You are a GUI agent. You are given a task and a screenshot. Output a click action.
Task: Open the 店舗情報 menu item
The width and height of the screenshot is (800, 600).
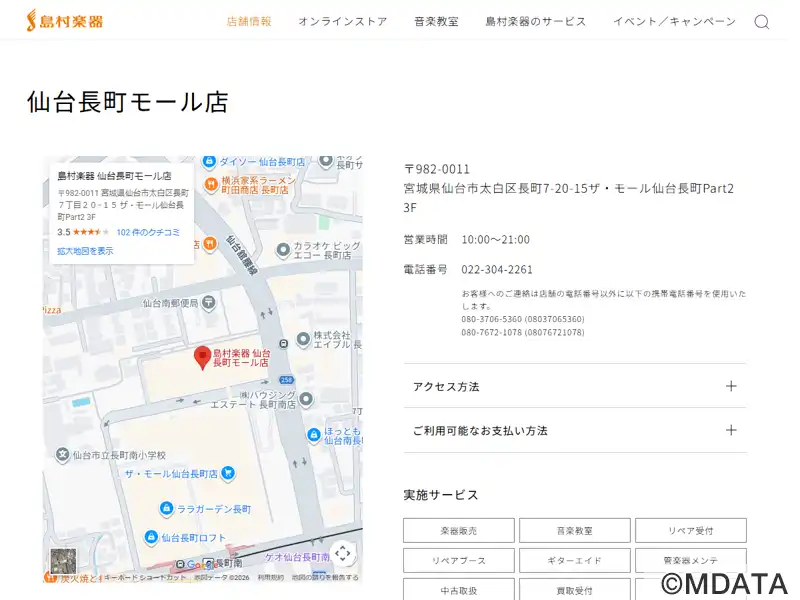[x=249, y=22]
